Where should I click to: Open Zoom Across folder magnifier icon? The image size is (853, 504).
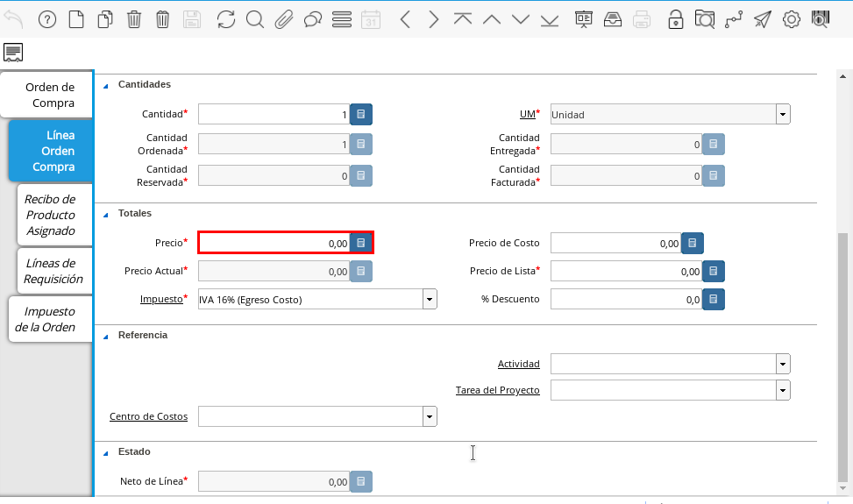[705, 20]
